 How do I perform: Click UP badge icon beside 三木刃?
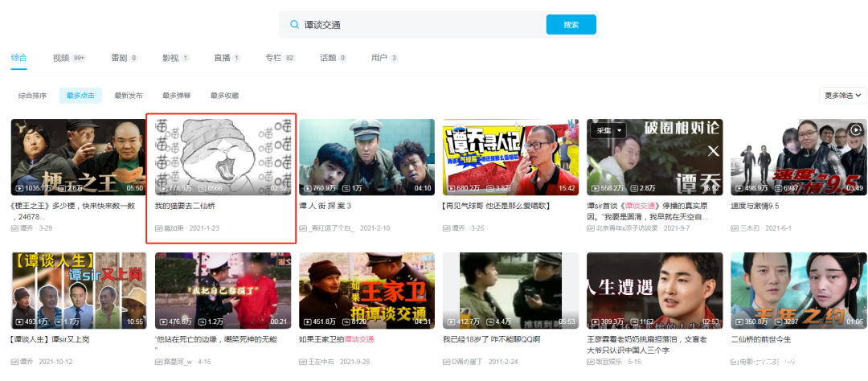pyautogui.click(x=735, y=228)
